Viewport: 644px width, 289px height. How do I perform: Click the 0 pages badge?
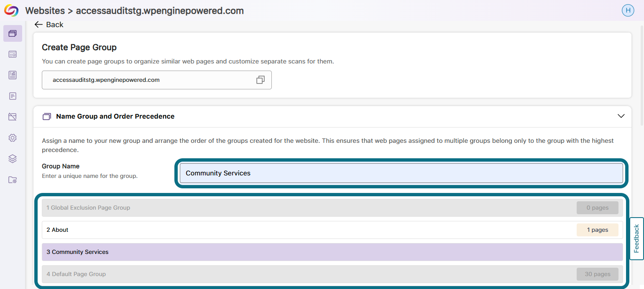coord(597,208)
